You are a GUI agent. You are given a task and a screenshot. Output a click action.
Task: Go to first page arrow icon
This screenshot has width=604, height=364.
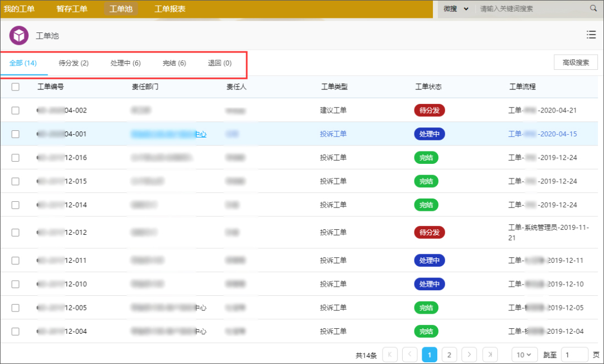390,354
